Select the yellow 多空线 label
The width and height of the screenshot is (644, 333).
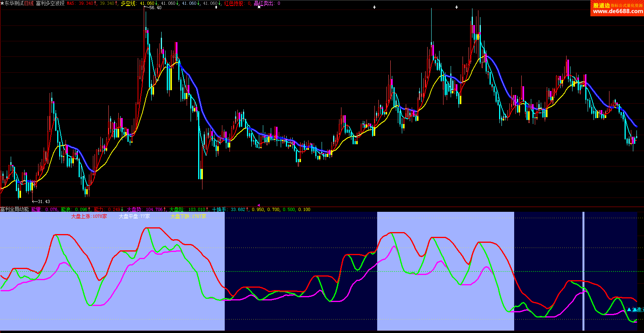pos(128,3)
